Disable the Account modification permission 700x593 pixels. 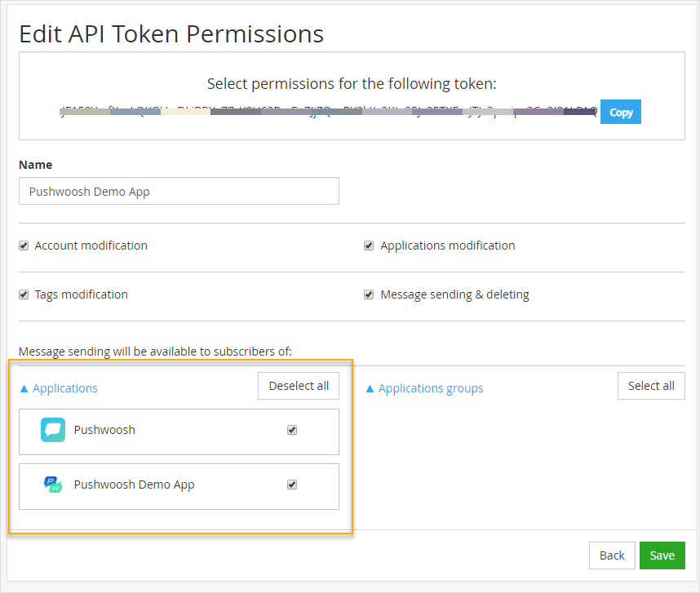[x=24, y=245]
